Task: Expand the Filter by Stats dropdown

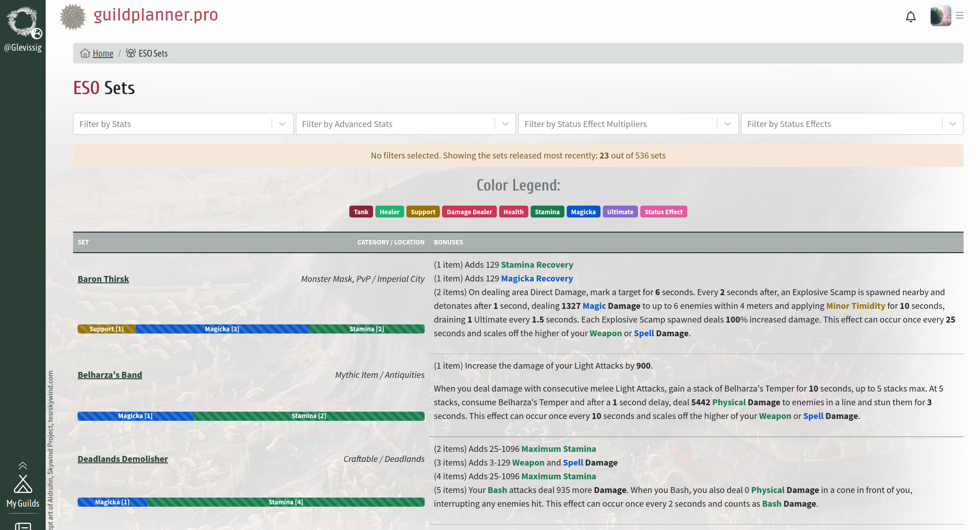Action: 282,123
